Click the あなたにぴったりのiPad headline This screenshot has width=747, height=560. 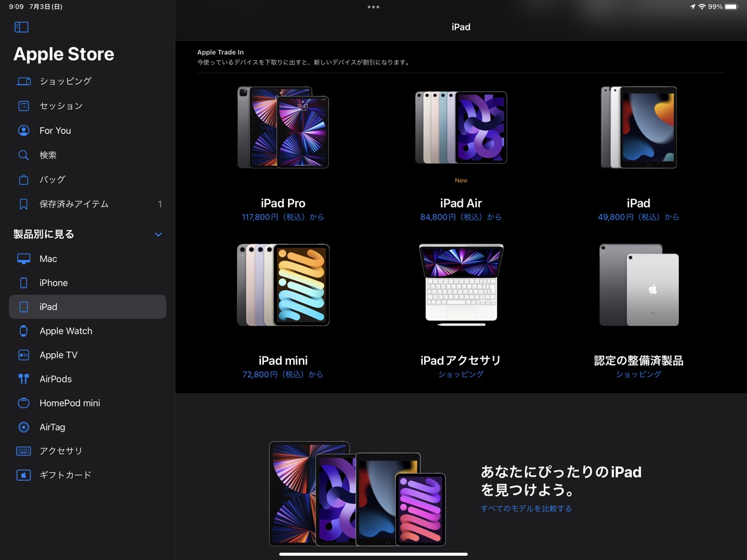click(561, 481)
